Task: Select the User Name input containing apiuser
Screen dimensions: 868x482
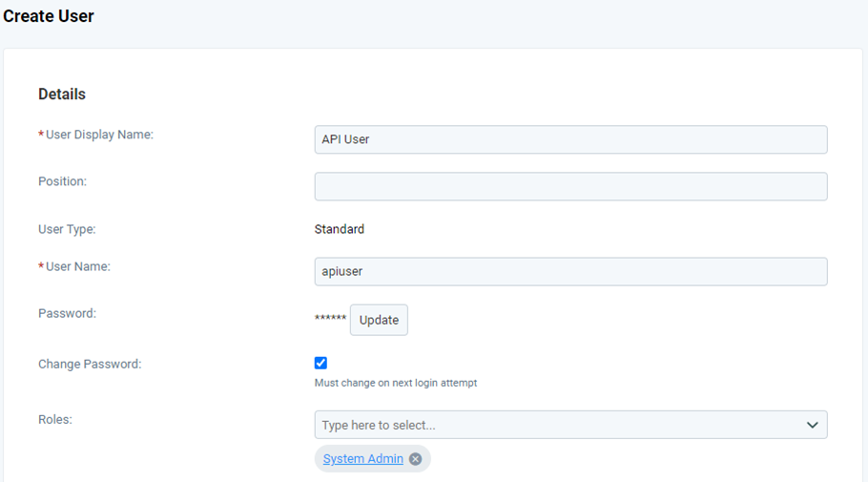Action: (570, 271)
